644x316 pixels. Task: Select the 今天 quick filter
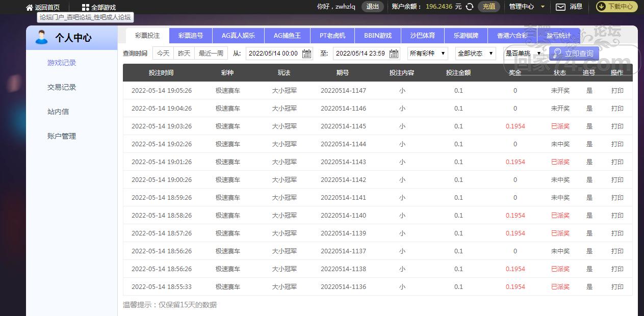point(163,54)
